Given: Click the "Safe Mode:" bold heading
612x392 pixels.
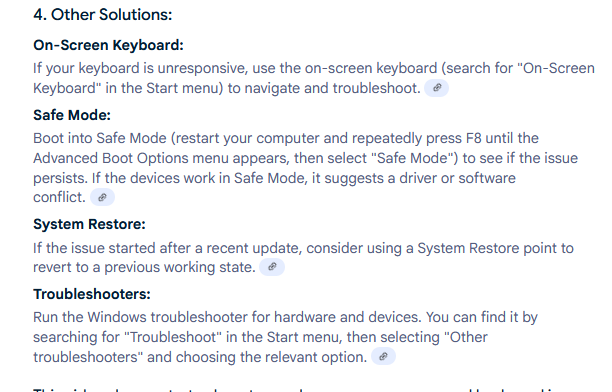Looking at the screenshot, I should (72, 115).
